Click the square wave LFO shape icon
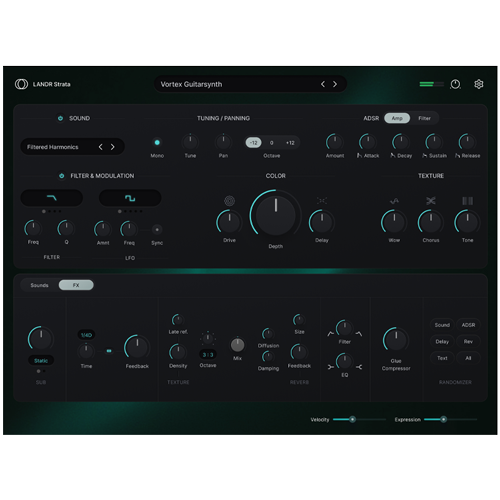Viewport: 500px width, 500px height. click(x=130, y=198)
